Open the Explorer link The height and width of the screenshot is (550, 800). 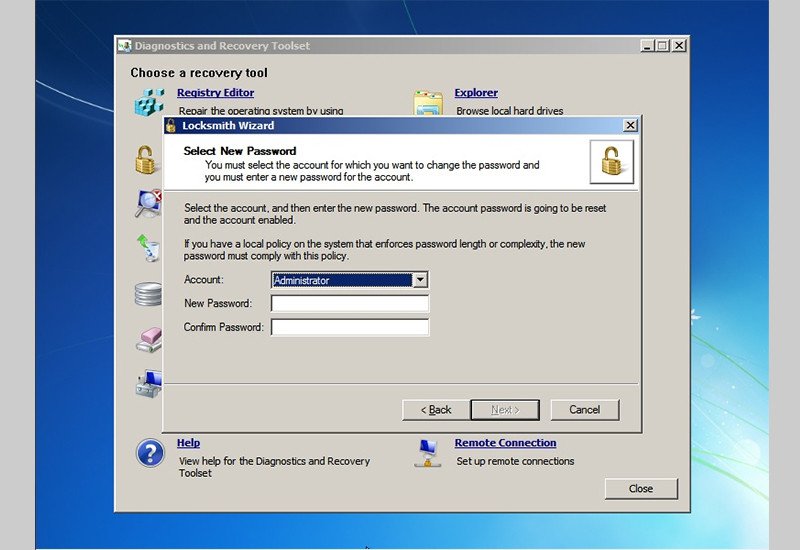coord(476,93)
